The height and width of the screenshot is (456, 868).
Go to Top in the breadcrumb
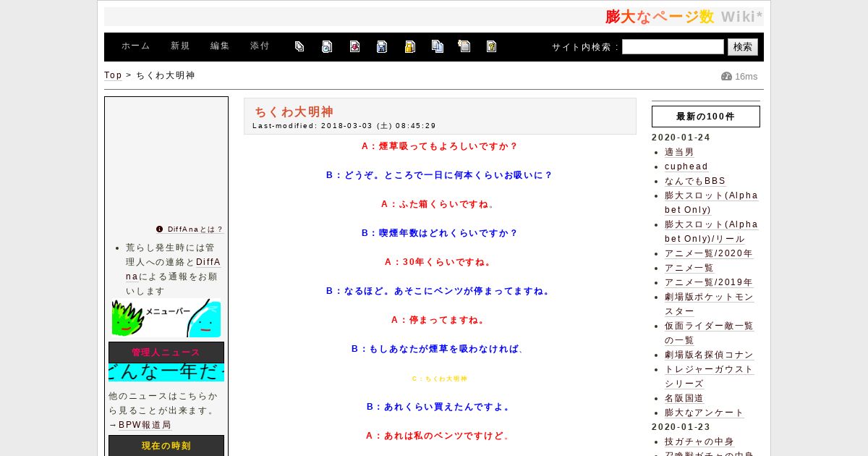(113, 75)
